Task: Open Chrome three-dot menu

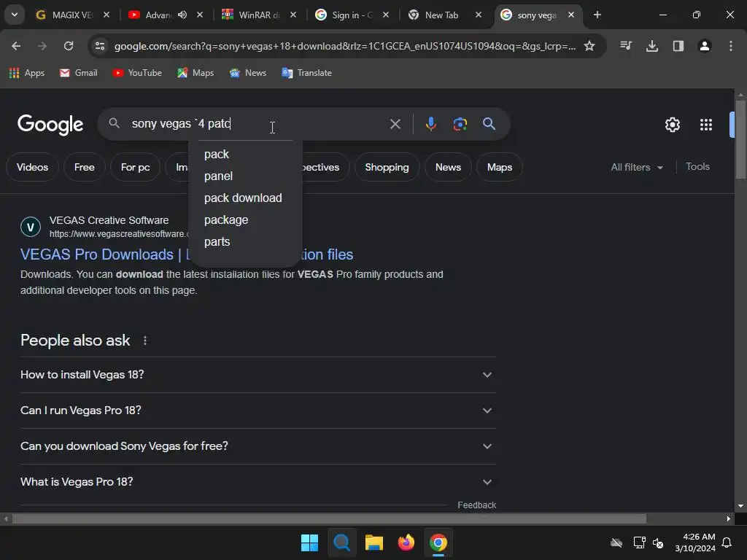Action: (731, 46)
